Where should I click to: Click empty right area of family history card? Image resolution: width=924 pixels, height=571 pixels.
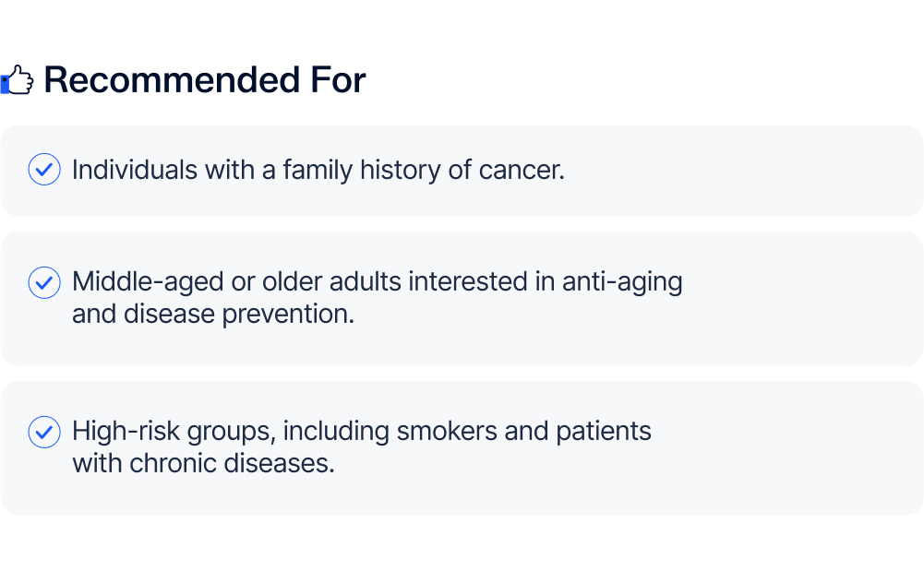click(785, 171)
